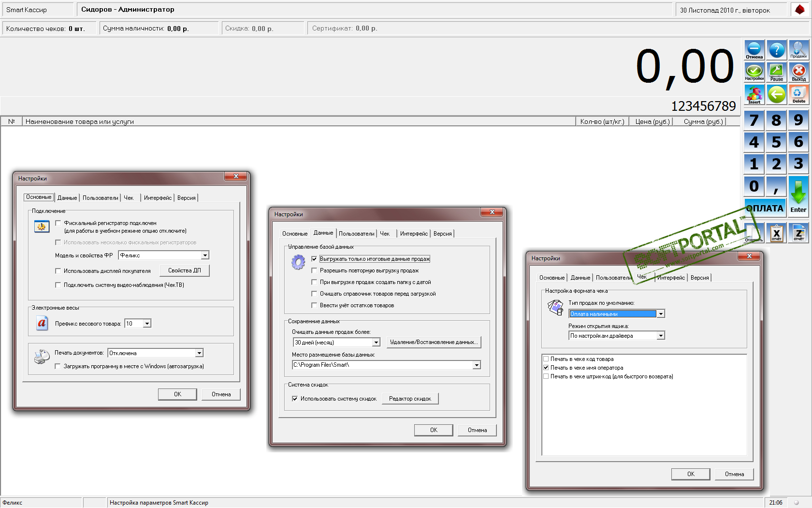The height and width of the screenshot is (508, 812).
Task: Open help with the question mark icon
Action: pyautogui.click(x=777, y=50)
